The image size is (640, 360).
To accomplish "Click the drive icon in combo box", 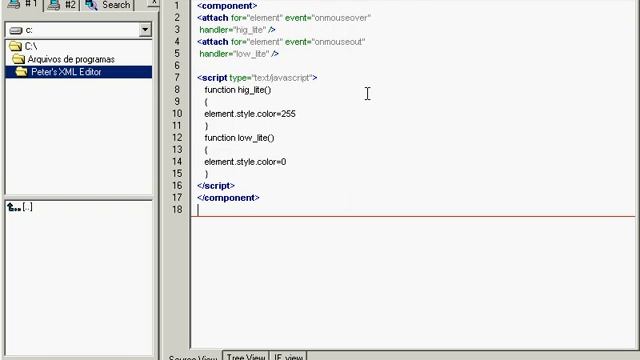I will (x=16, y=30).
